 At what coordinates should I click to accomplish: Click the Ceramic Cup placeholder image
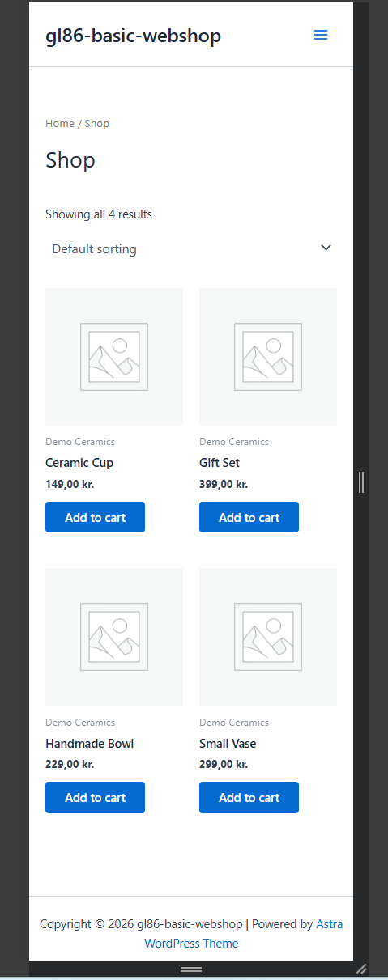pyautogui.click(x=114, y=357)
